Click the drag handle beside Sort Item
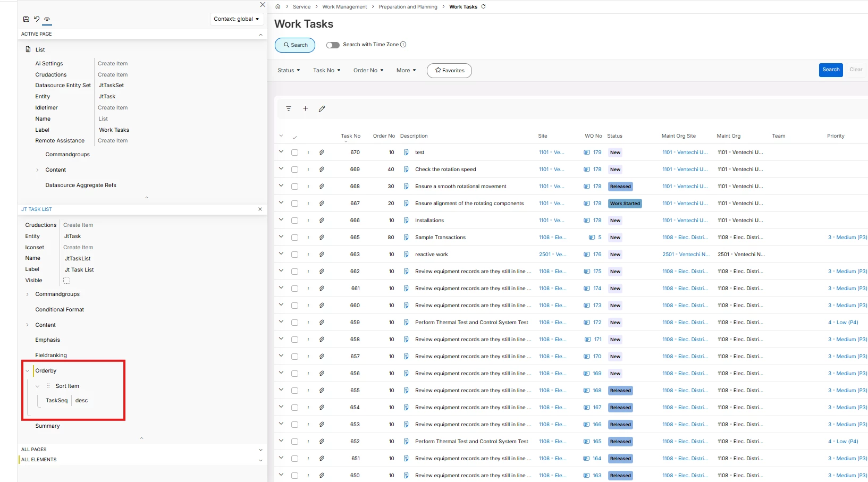Screen dimensions: 868x482 click(48, 386)
